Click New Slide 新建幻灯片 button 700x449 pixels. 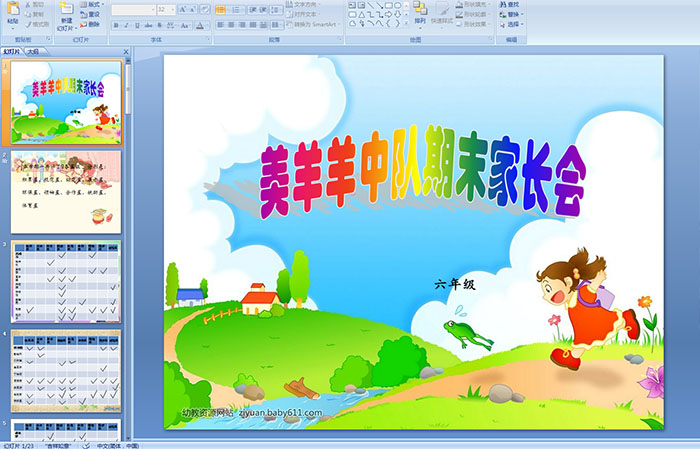point(67,17)
